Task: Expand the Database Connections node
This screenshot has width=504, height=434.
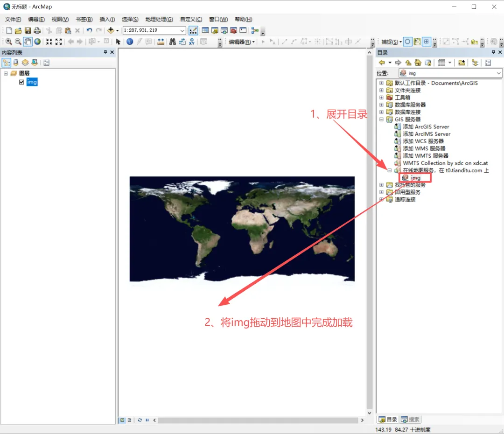Action: 381,112
